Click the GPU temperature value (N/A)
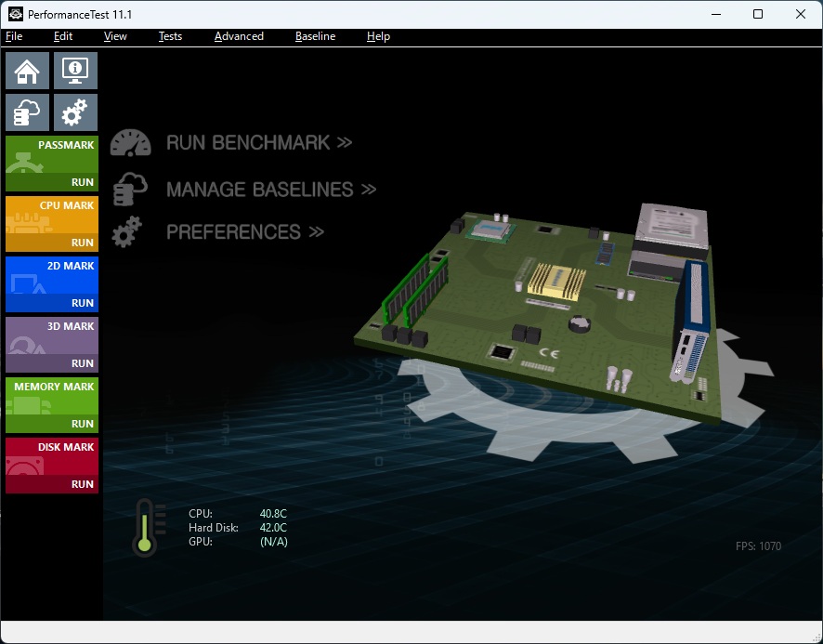The image size is (823, 644). tap(274, 542)
